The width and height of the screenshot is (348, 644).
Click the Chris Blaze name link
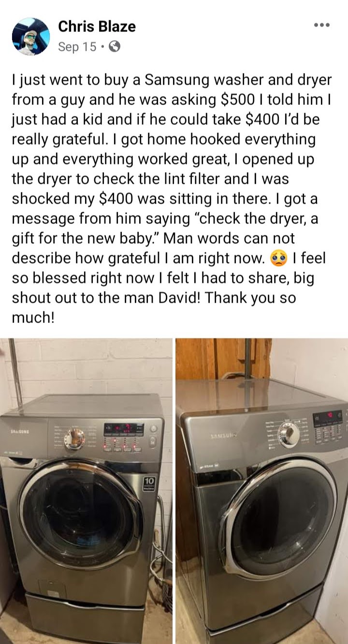pyautogui.click(x=97, y=27)
